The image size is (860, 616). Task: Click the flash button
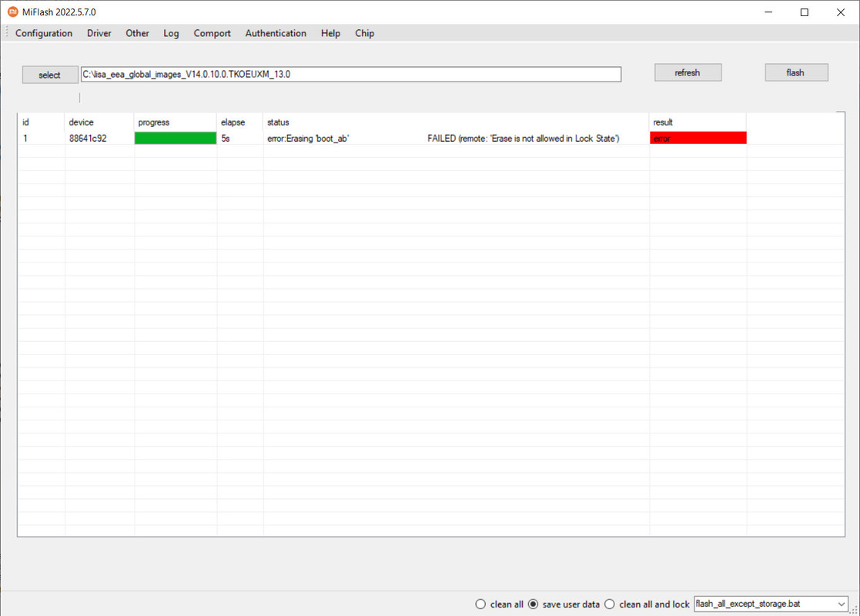pos(796,72)
